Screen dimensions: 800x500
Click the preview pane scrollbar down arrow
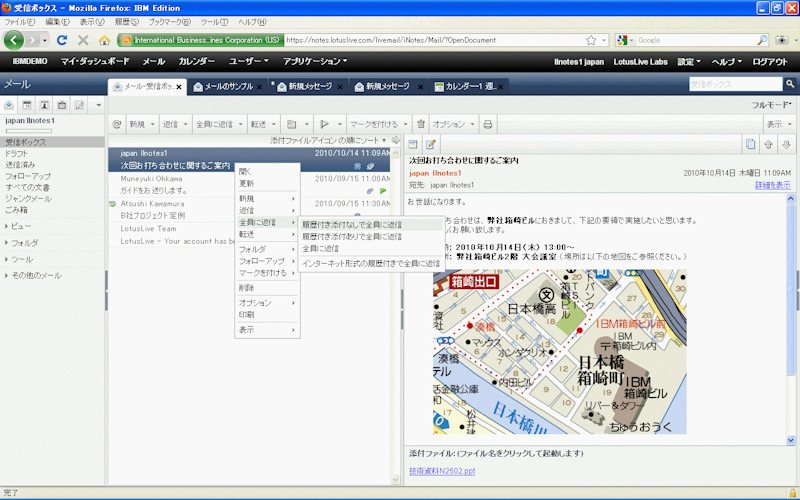[x=790, y=440]
